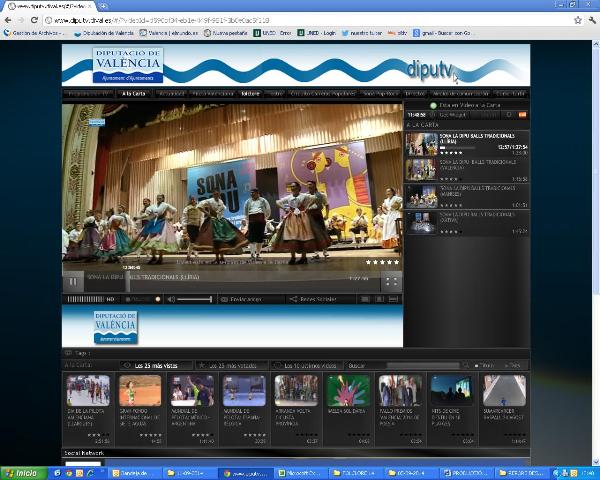Mute the player volume speaker icon
The height and width of the screenshot is (480, 600).
click(171, 299)
